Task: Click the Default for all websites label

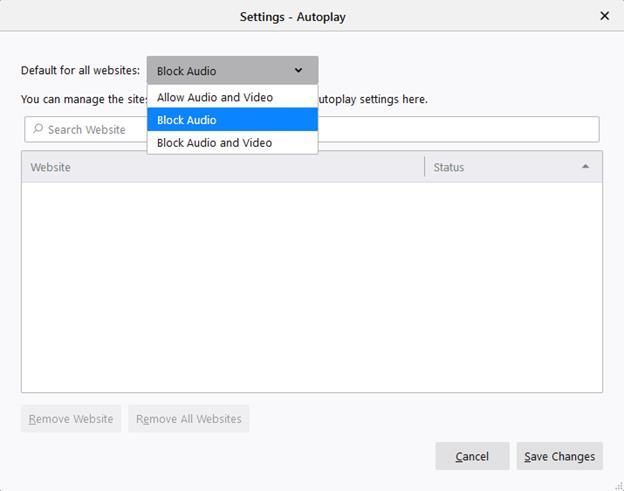Action: point(80,71)
